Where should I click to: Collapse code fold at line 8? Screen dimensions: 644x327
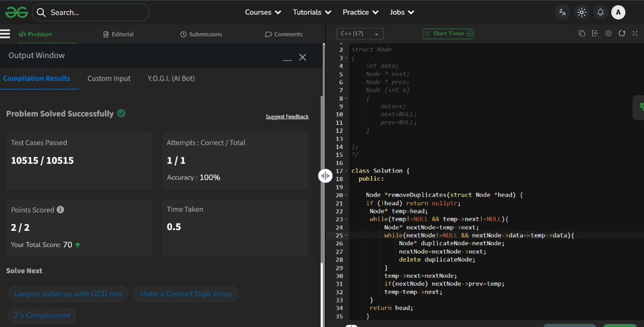346,98
